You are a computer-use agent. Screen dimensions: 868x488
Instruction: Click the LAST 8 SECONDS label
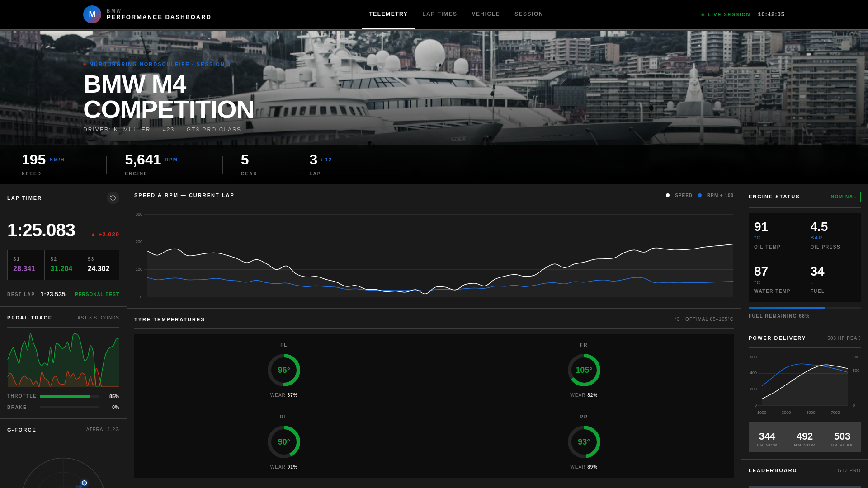coord(97,318)
